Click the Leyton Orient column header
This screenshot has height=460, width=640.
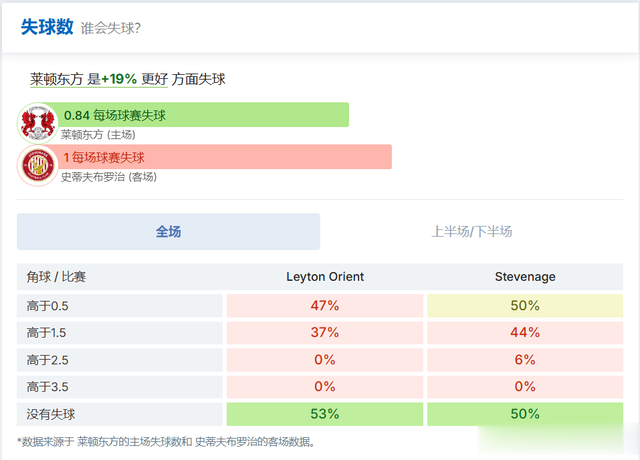click(x=325, y=277)
